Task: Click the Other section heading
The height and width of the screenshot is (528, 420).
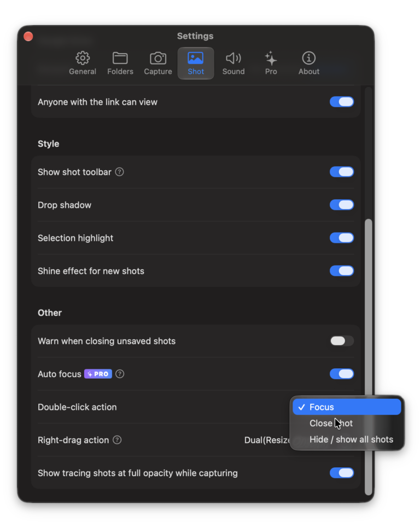Action: coord(50,313)
